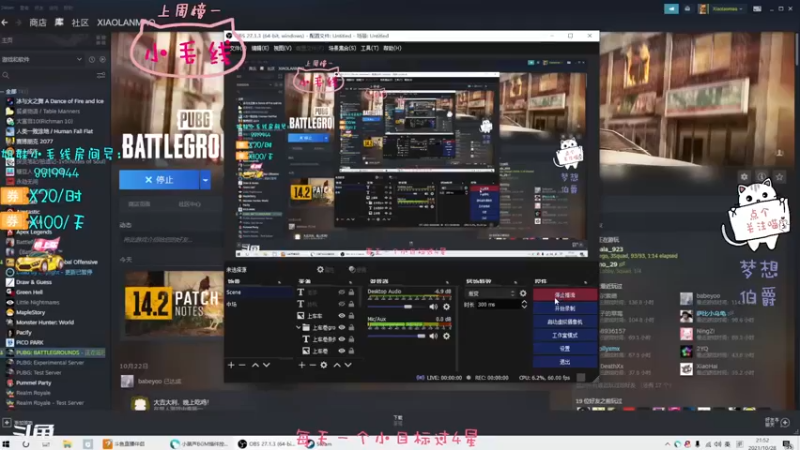
Task: Toggle visibility of 上车卷 group source
Action: [341, 328]
